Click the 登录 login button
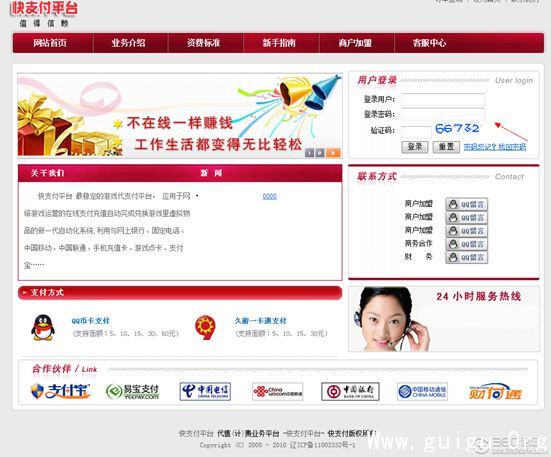This screenshot has height=457, width=551. [x=415, y=146]
